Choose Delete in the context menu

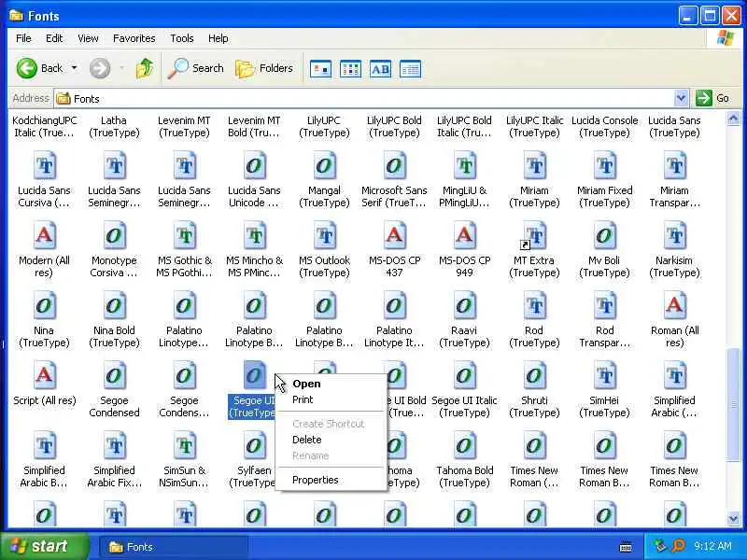pyautogui.click(x=331, y=440)
